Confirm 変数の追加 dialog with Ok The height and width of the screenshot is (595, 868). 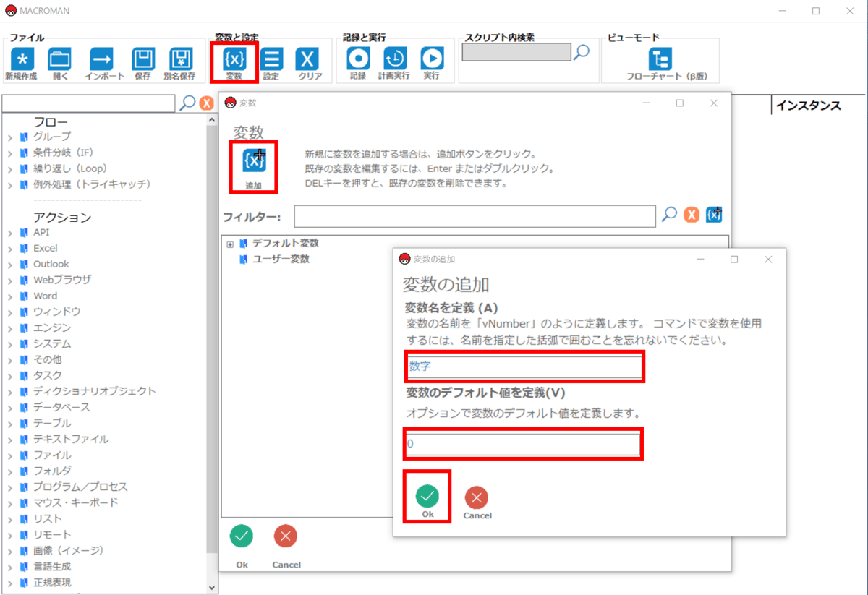[427, 496]
